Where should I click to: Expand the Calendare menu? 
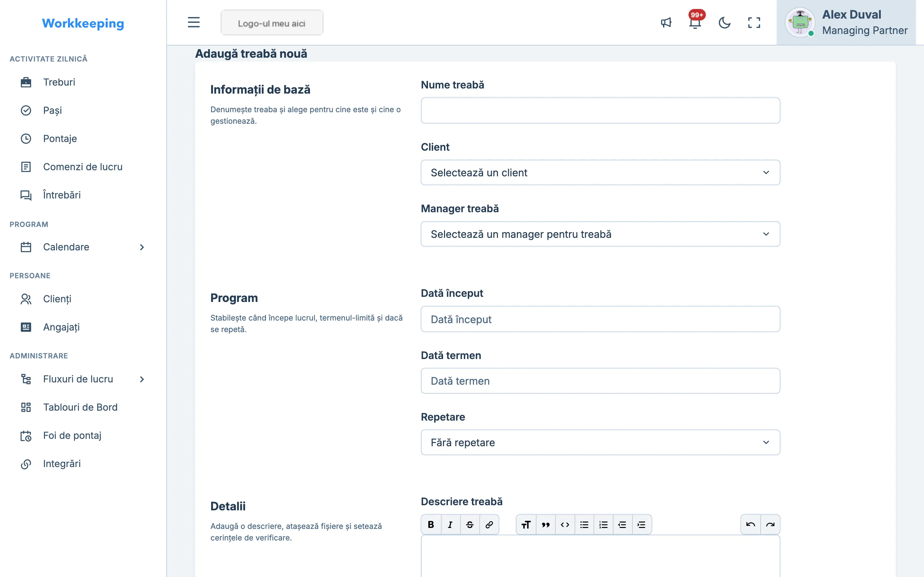[83, 247]
